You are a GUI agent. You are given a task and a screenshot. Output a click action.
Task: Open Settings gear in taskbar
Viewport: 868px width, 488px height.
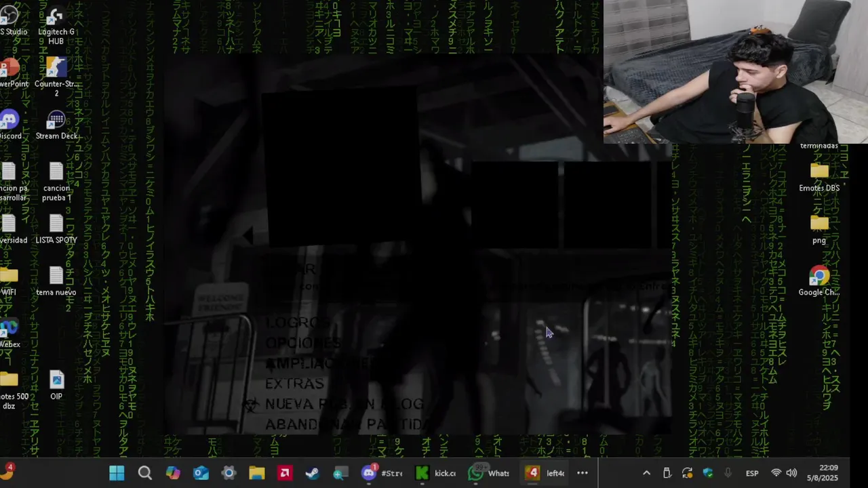(229, 473)
